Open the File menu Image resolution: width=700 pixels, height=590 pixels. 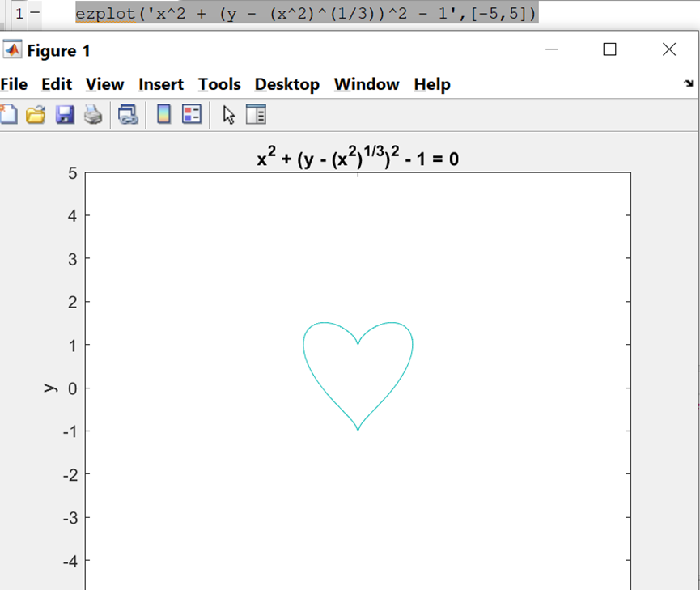[14, 84]
